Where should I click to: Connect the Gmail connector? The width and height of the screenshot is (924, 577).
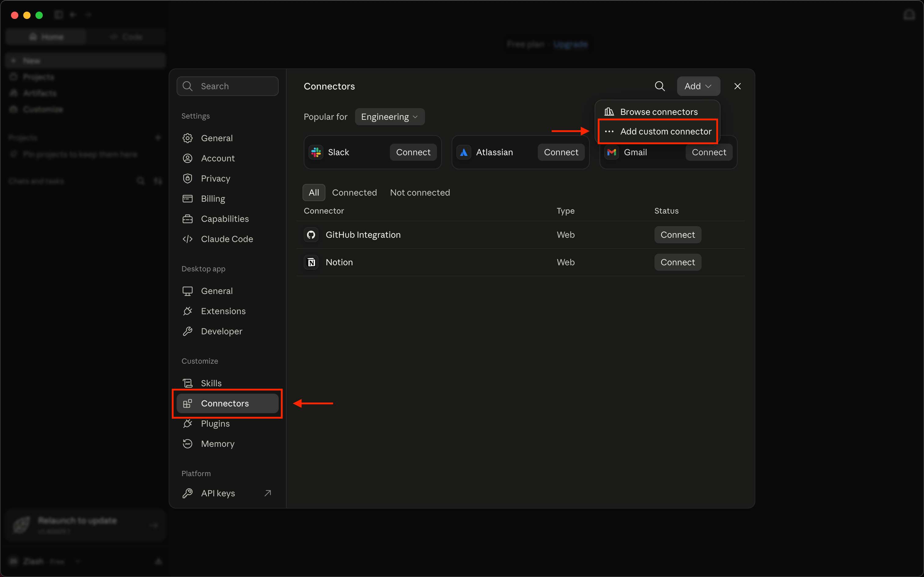[709, 152]
